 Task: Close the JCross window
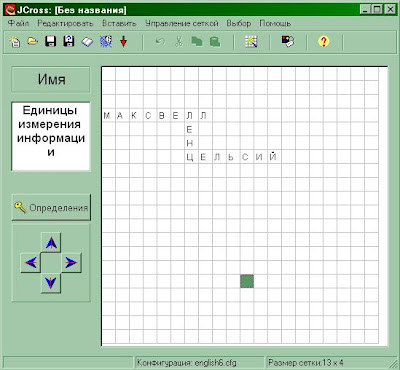pos(390,10)
